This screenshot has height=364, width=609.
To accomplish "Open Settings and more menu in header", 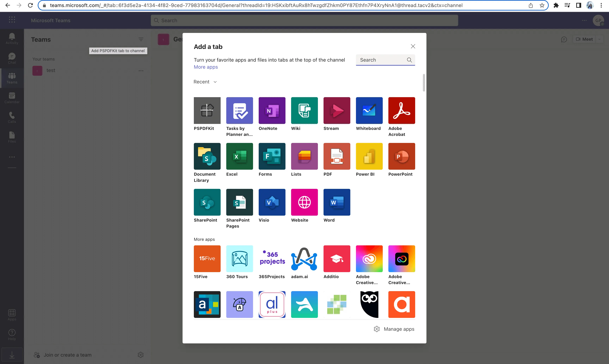I will (584, 20).
